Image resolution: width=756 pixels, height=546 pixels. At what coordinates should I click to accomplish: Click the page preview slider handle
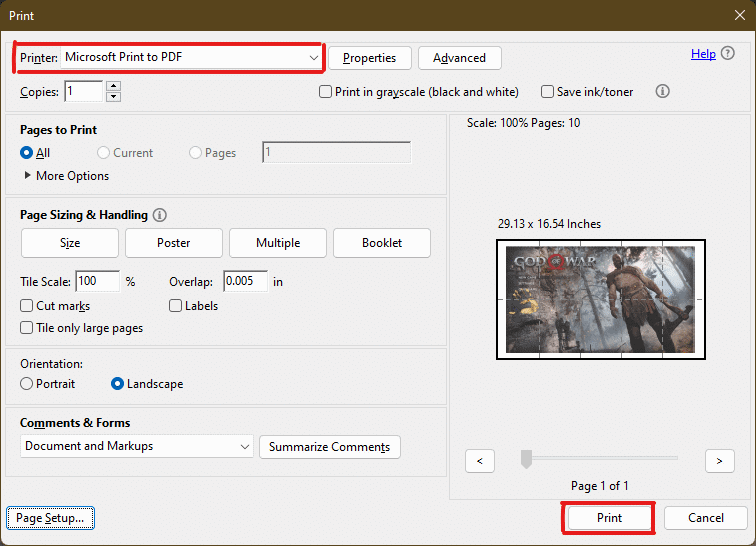(526, 459)
